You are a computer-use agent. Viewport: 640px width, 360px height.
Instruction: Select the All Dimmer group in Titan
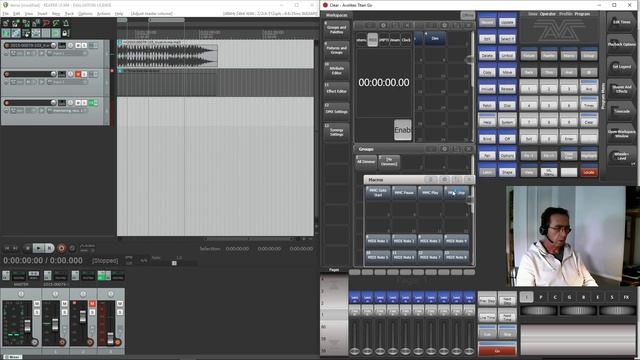[x=366, y=162]
